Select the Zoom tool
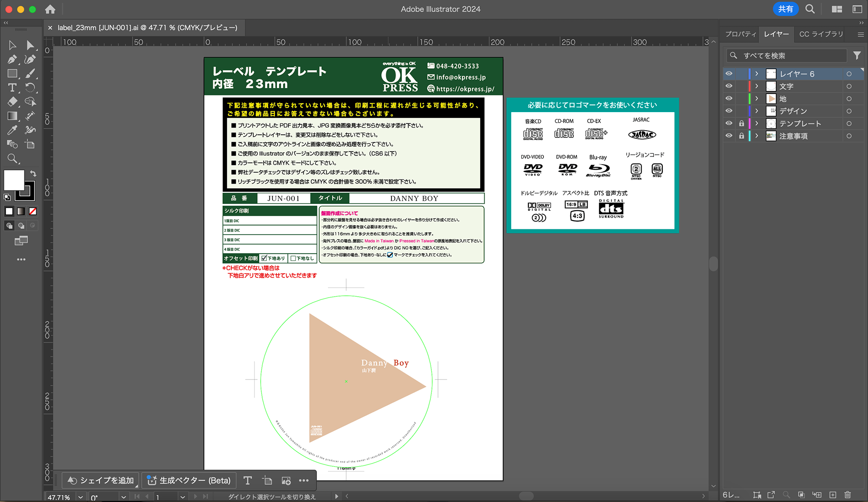This screenshot has width=868, height=502. point(12,159)
